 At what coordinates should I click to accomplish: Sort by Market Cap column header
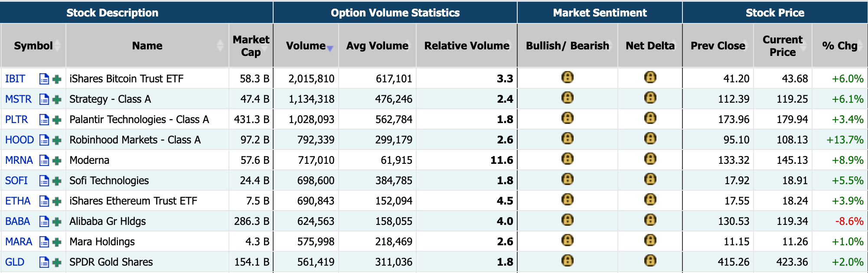pos(251,45)
